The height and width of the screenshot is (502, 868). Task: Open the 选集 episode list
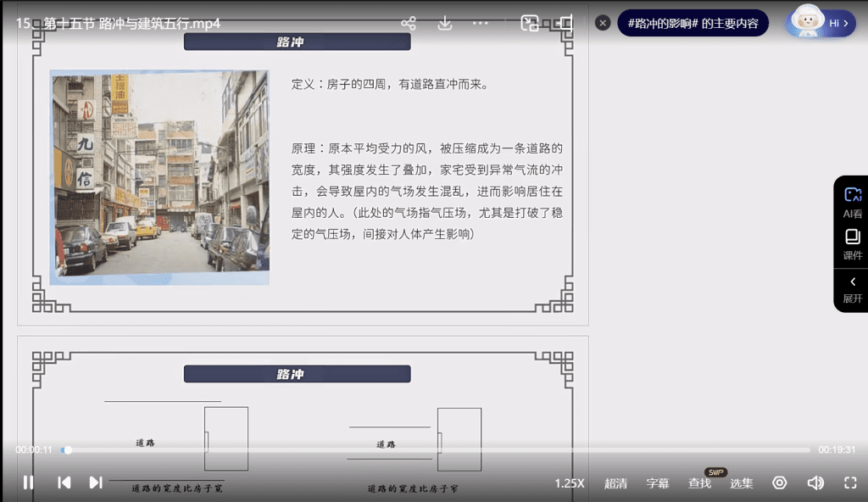[741, 483]
